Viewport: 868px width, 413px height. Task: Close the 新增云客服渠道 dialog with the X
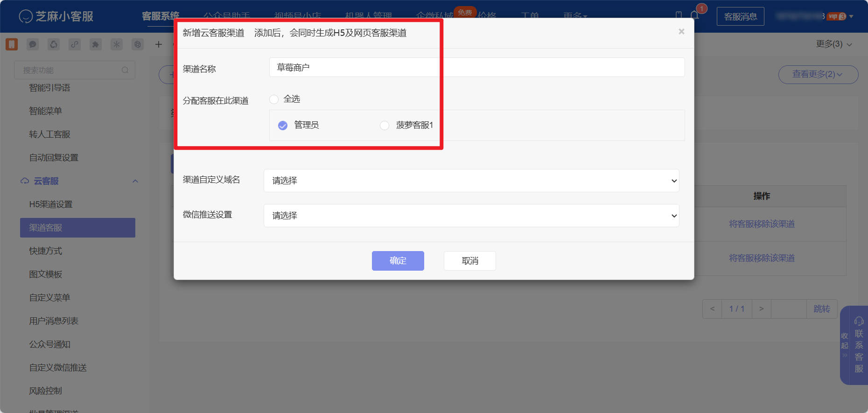681,31
